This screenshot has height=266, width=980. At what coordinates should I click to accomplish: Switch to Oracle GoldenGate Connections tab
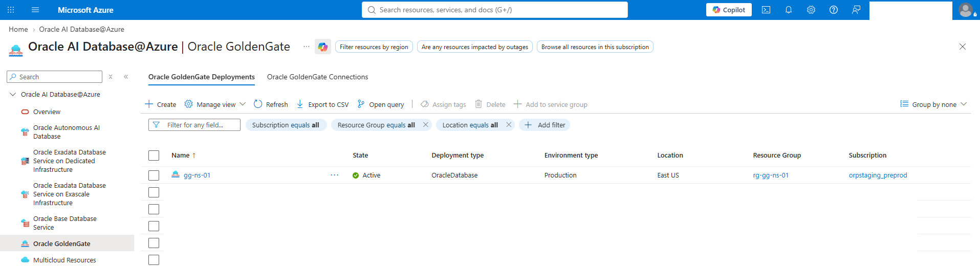tap(317, 77)
